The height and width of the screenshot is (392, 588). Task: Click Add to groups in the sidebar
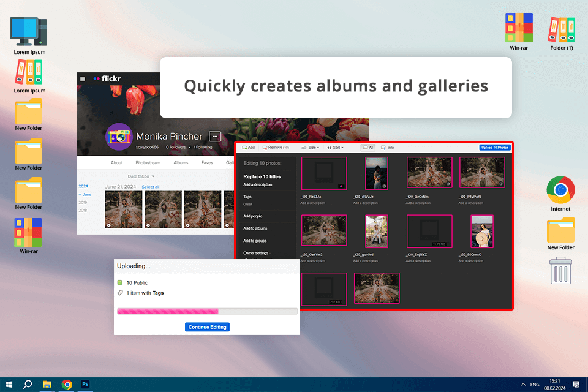(255, 241)
